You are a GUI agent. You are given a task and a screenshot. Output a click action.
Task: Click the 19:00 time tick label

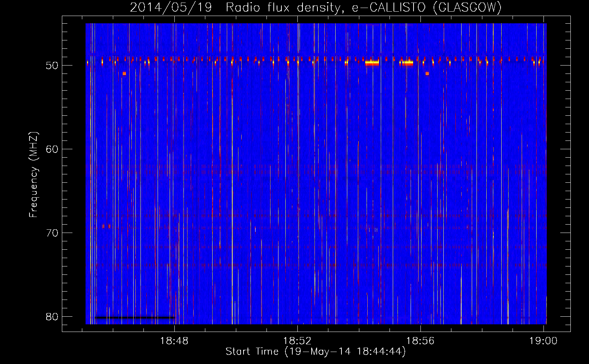tap(543, 341)
